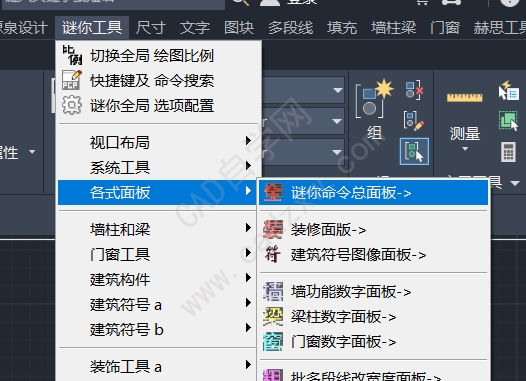The height and width of the screenshot is (381, 526).
Task: Click the PCP shortcut-key icon
Action: click(x=72, y=80)
